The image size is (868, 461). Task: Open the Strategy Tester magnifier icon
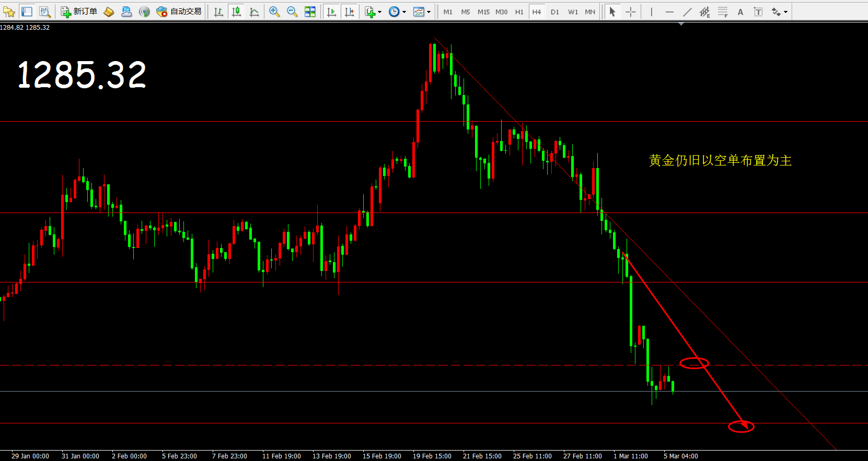[45, 11]
